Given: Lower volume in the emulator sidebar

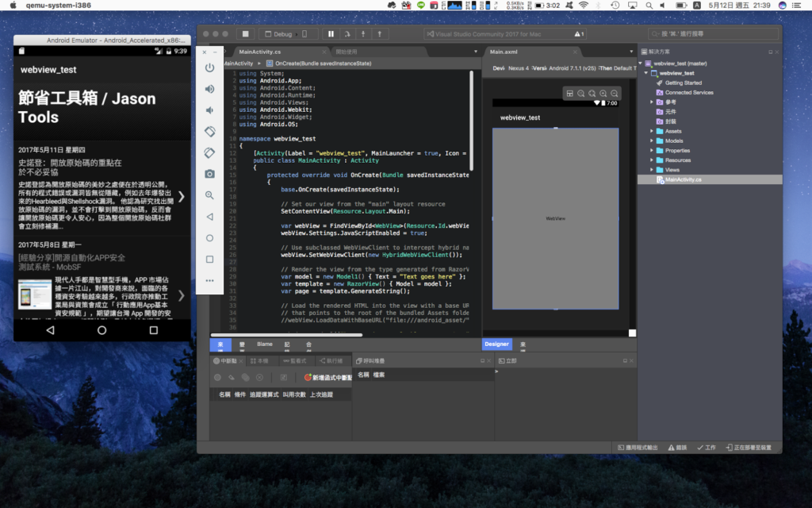Looking at the screenshot, I should (209, 110).
